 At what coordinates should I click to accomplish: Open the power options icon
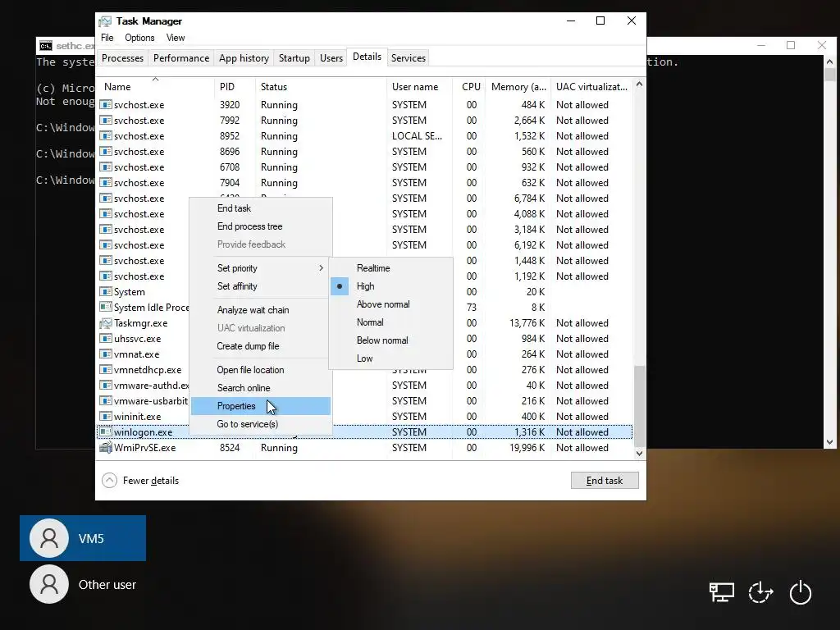tap(801, 592)
